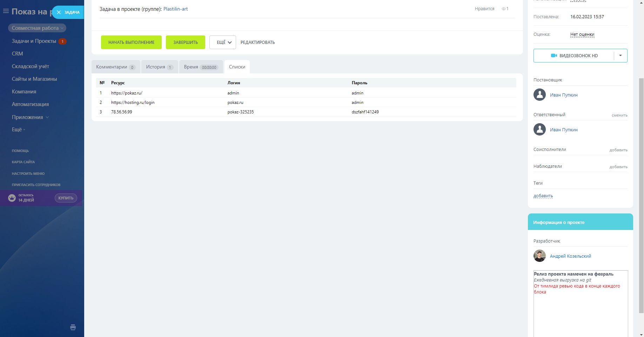Open the ЕЩЁ dropdown button

[223, 42]
